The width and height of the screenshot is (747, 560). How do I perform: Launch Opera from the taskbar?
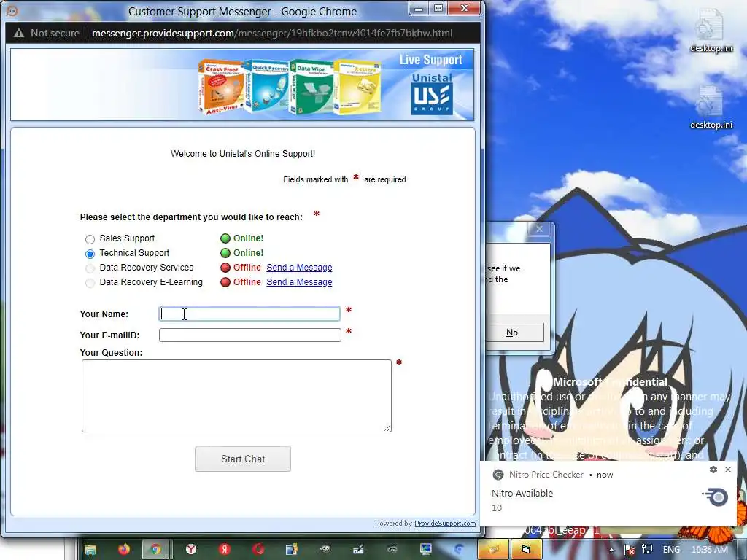click(x=258, y=550)
